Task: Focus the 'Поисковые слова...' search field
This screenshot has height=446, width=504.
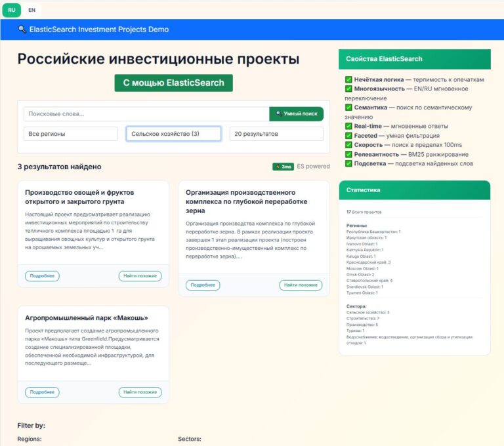Action: click(x=146, y=114)
